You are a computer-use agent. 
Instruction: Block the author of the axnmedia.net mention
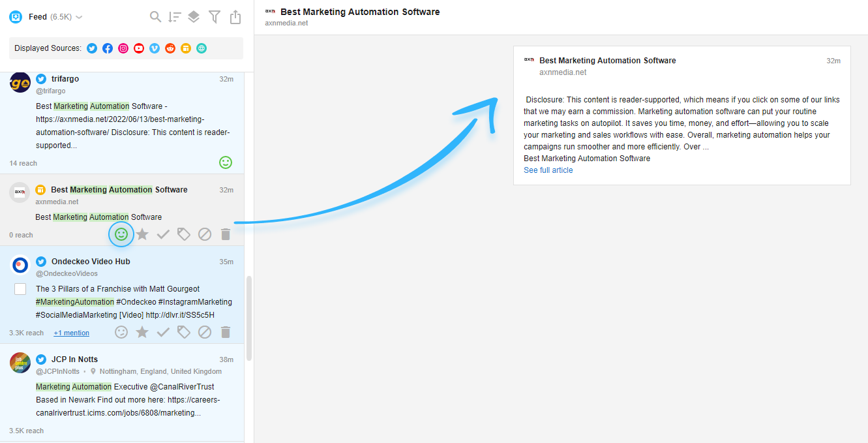pos(205,234)
